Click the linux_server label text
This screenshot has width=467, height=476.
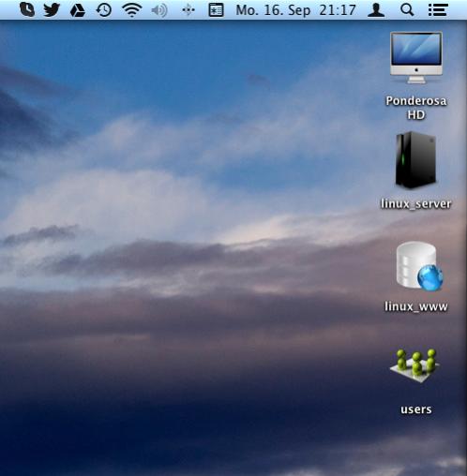pyautogui.click(x=416, y=203)
